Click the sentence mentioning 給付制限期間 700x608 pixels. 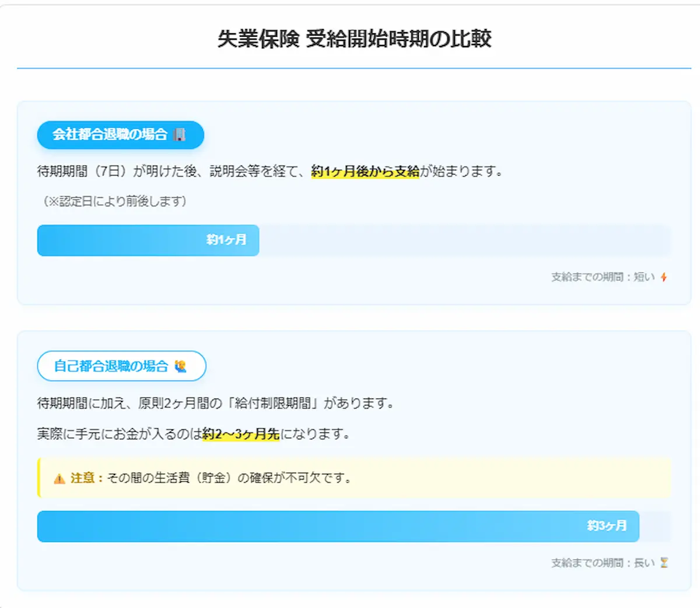point(217,403)
